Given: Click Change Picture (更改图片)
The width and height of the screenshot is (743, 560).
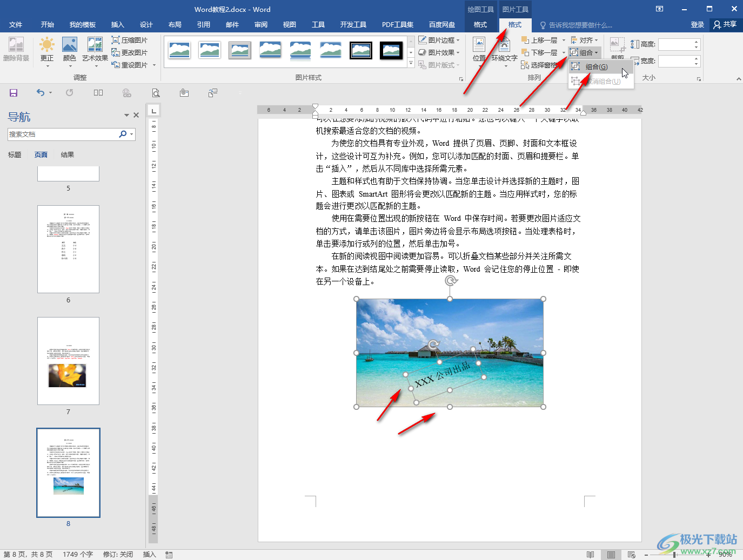Looking at the screenshot, I should pyautogui.click(x=130, y=52).
